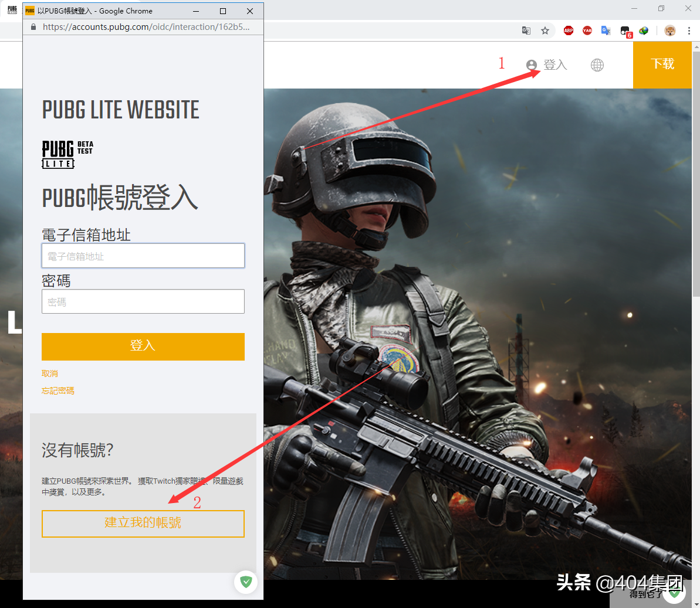Click the green shield badge in popup
The image size is (700, 608).
pos(246,582)
